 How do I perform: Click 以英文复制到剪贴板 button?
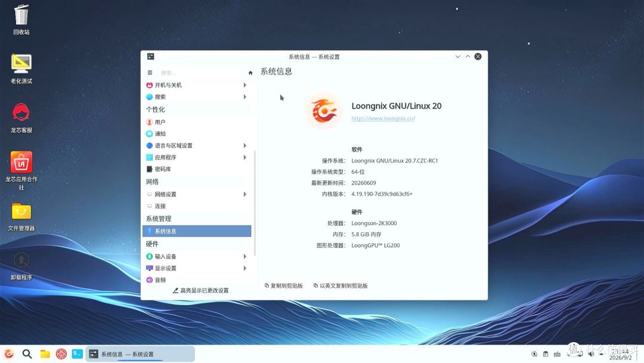[340, 286]
